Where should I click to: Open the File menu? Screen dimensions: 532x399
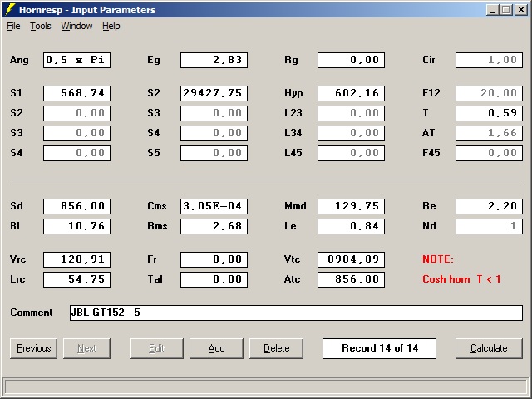tap(13, 26)
